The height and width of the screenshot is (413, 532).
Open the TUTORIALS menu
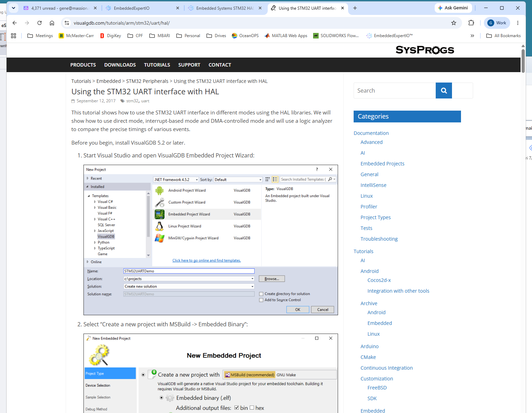[x=157, y=65]
